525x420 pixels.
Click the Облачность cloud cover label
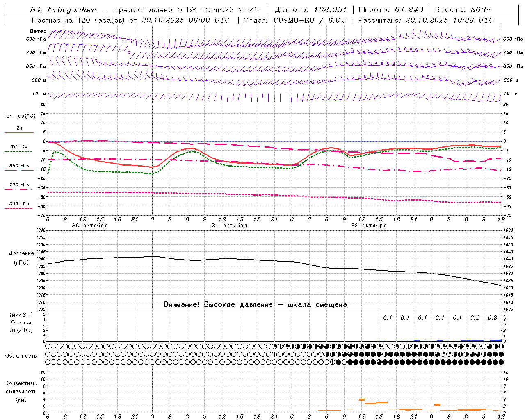21,356
